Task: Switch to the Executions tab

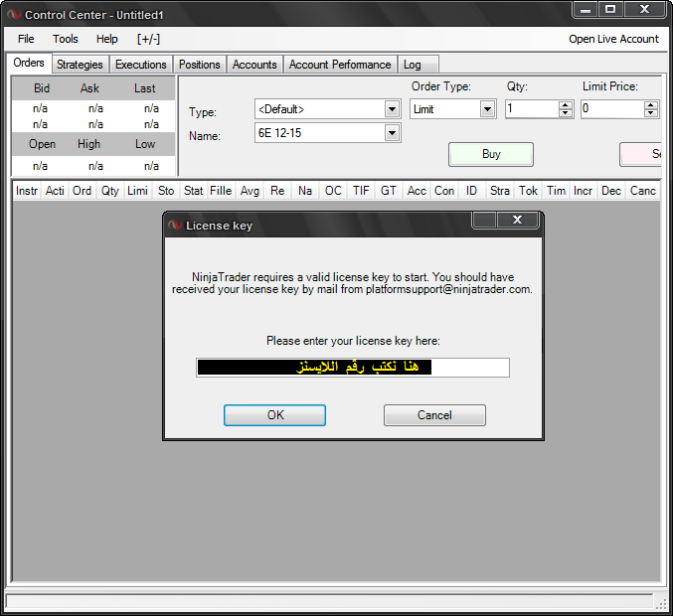Action: click(x=141, y=65)
